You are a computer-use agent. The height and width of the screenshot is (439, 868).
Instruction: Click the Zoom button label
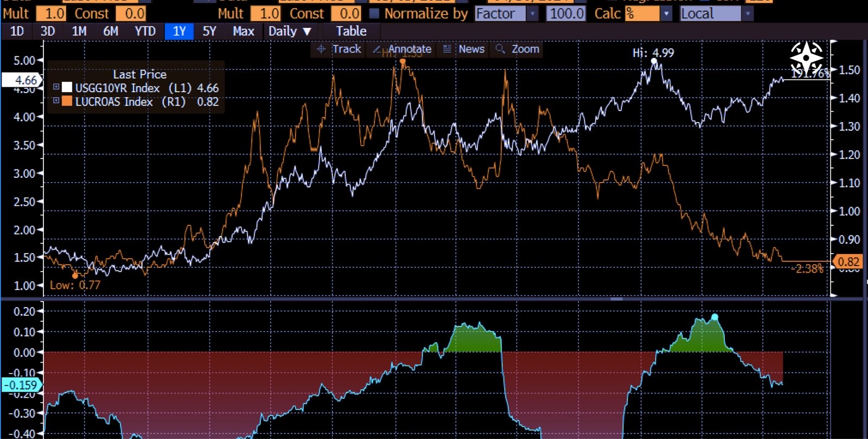click(x=525, y=49)
